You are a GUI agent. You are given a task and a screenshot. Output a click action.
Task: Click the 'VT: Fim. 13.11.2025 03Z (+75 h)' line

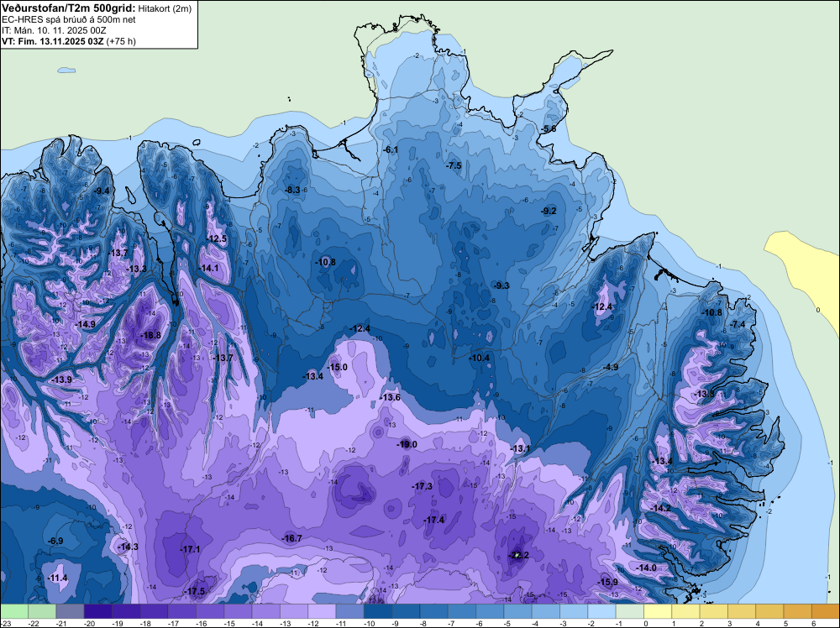(x=69, y=41)
